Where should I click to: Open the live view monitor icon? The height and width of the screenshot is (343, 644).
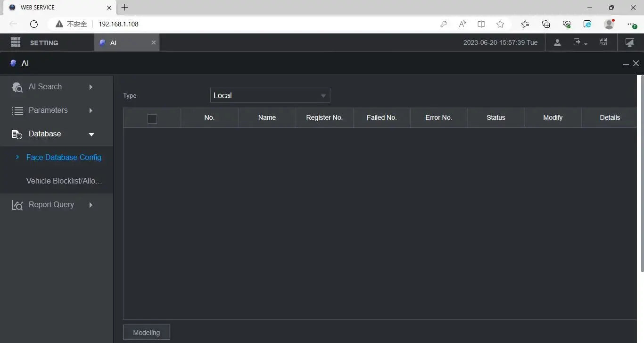coord(629,42)
